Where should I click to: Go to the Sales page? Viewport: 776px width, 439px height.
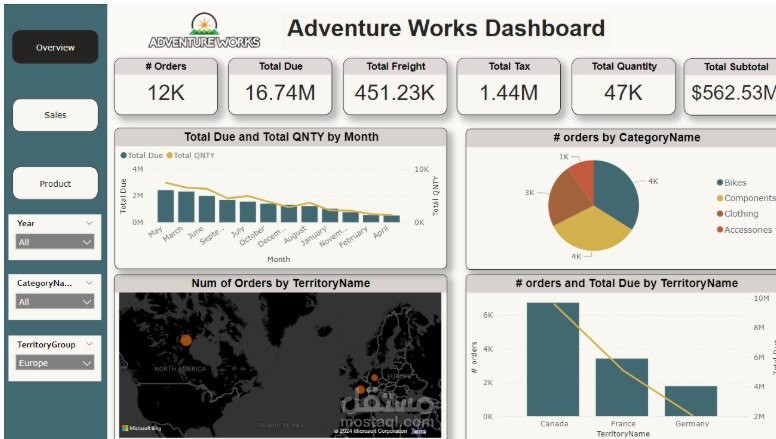55,115
